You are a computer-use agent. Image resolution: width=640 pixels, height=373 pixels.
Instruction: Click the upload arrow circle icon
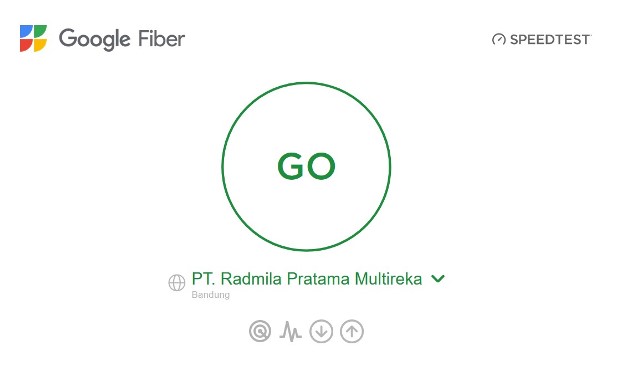point(352,331)
